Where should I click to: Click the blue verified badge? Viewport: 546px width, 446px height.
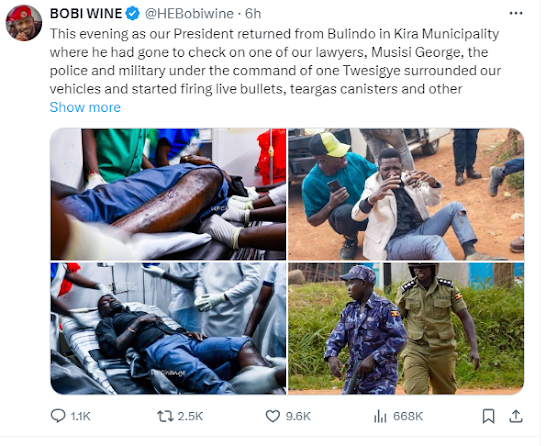133,14
